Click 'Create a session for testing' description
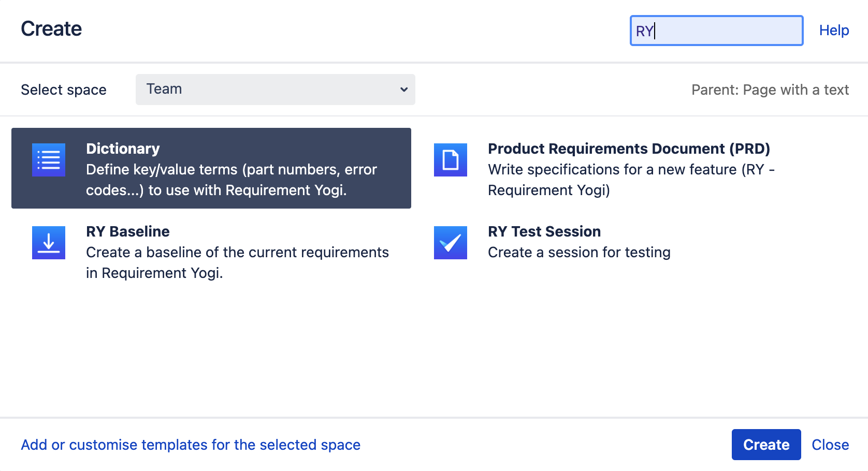The width and height of the screenshot is (868, 471). coord(579,252)
